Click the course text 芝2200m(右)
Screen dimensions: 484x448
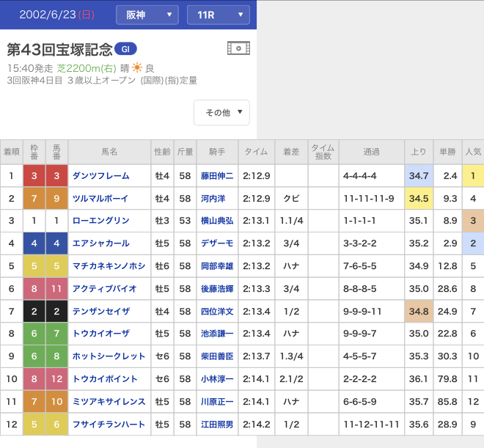click(87, 68)
